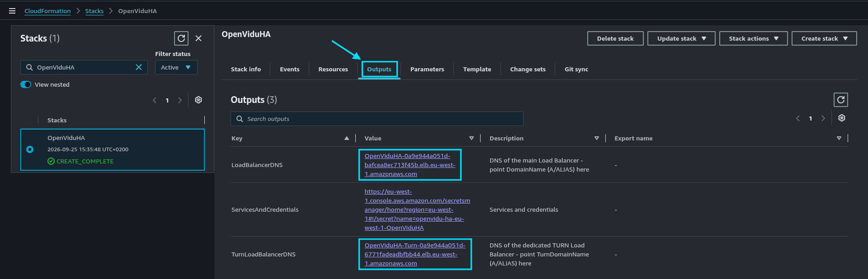This screenshot has height=279, width=868.
Task: Open Stacks list preferences gear
Action: click(x=198, y=100)
